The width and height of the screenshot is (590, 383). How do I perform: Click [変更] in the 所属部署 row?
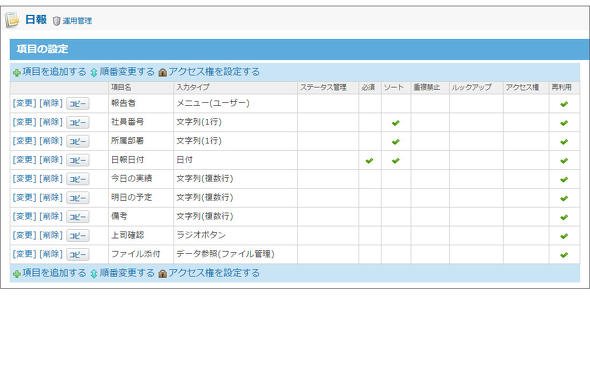coord(24,141)
